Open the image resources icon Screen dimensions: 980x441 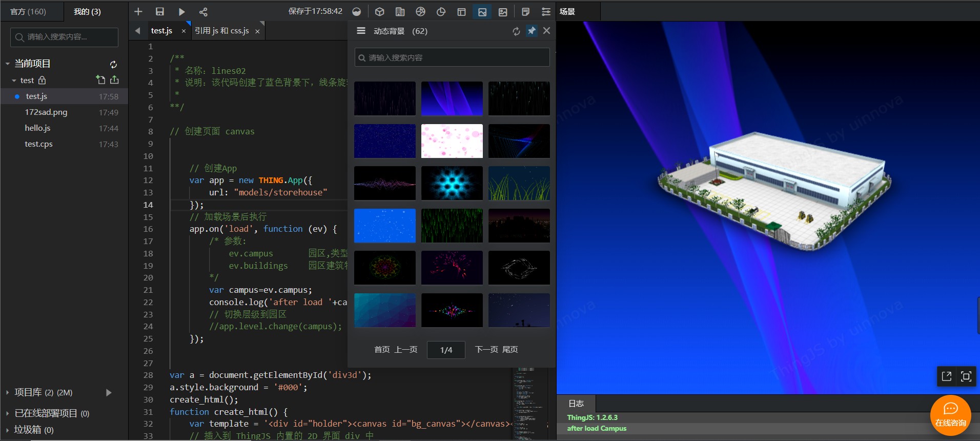[x=503, y=11]
